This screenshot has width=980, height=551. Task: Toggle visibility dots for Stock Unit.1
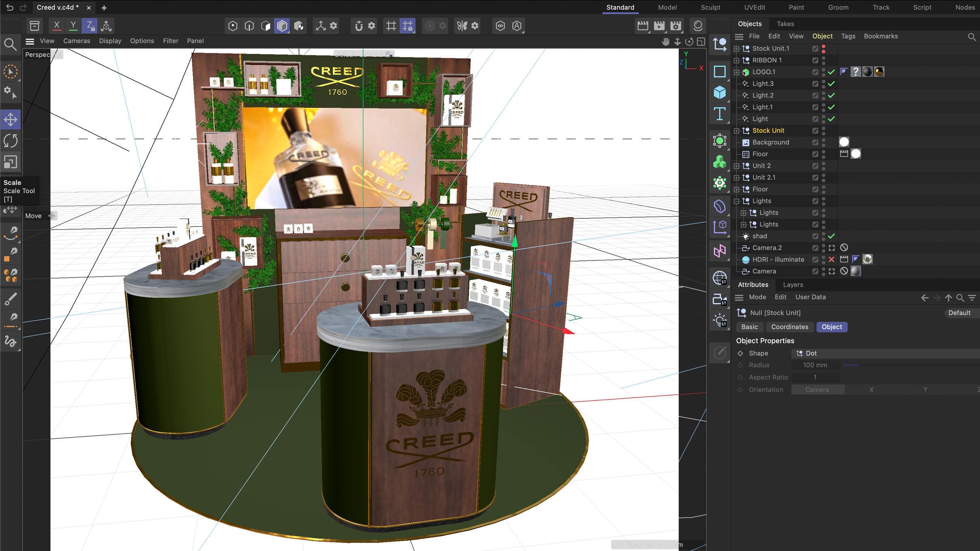coord(823,49)
